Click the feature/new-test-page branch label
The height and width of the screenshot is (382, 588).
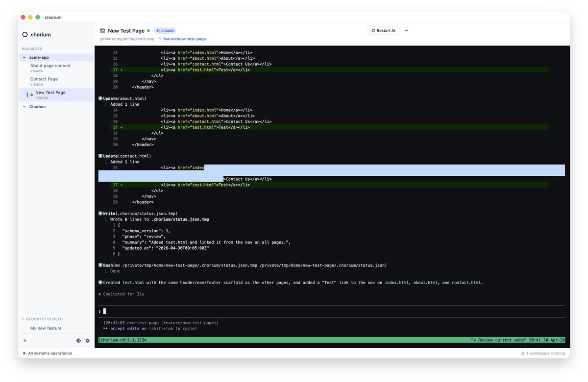[x=184, y=39]
